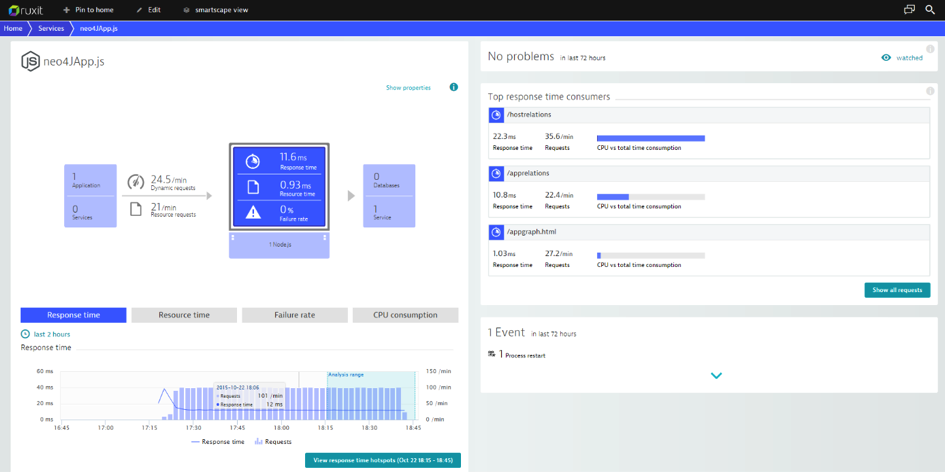Open smartscape view
Screen dimensions: 945x472
[216, 10]
